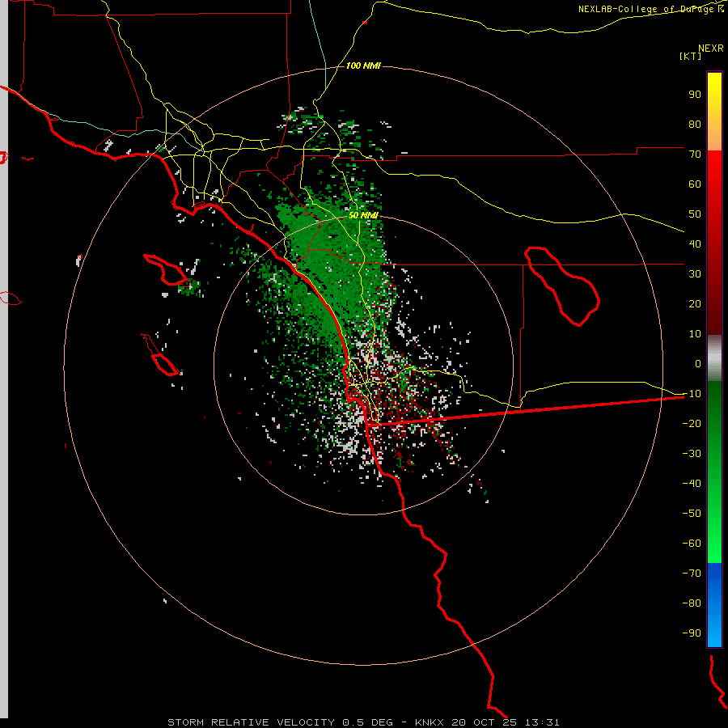Click the 70 value on the velocity scale
This screenshot has height=728, width=728.
tap(695, 154)
